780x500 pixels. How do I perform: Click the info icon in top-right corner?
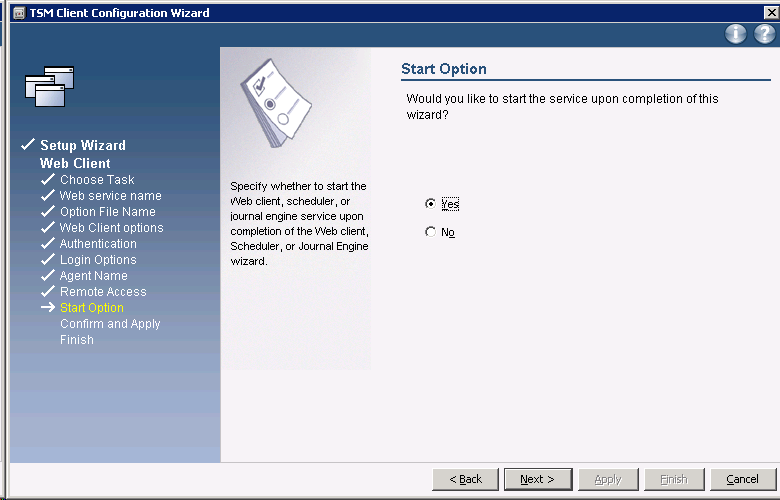[x=736, y=34]
